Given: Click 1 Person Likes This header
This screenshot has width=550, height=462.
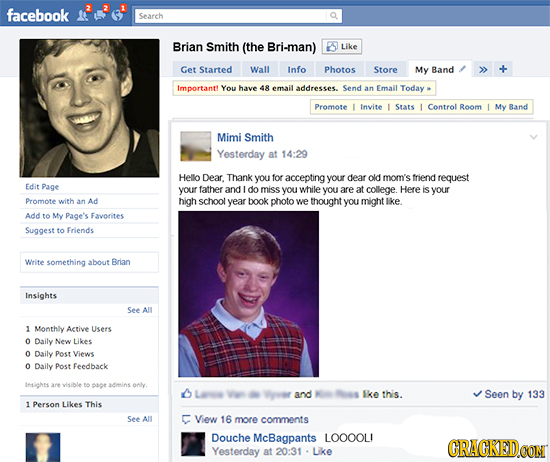Looking at the screenshot, I should (x=89, y=404).
